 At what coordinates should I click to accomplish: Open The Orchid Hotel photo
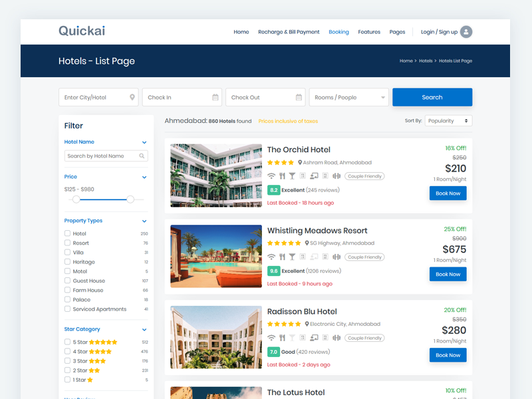[x=216, y=176]
